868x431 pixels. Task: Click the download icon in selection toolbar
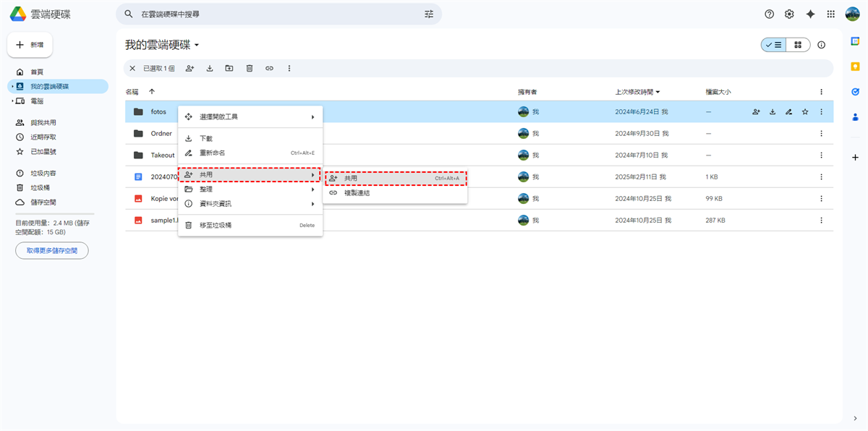pos(210,68)
